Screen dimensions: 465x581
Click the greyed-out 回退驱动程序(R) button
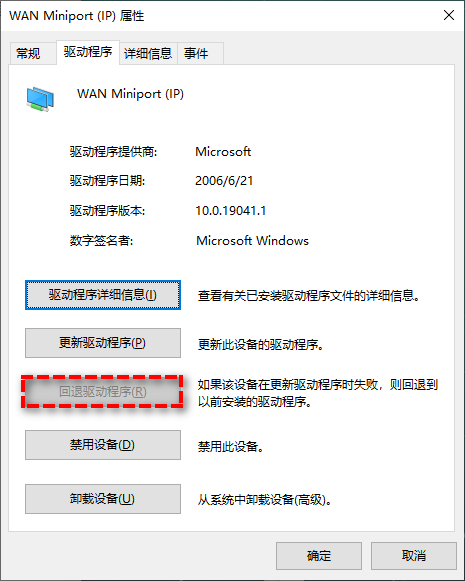click(103, 392)
